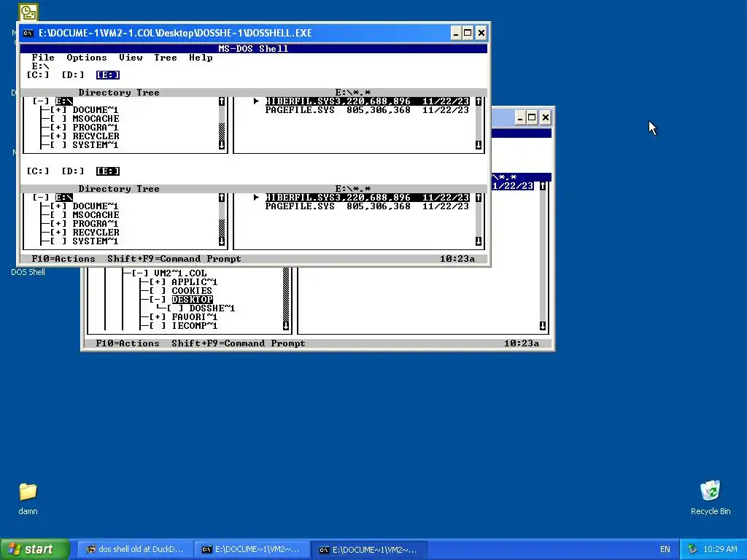Select HIBERFIL.SYS in the upper file list

(x=367, y=101)
